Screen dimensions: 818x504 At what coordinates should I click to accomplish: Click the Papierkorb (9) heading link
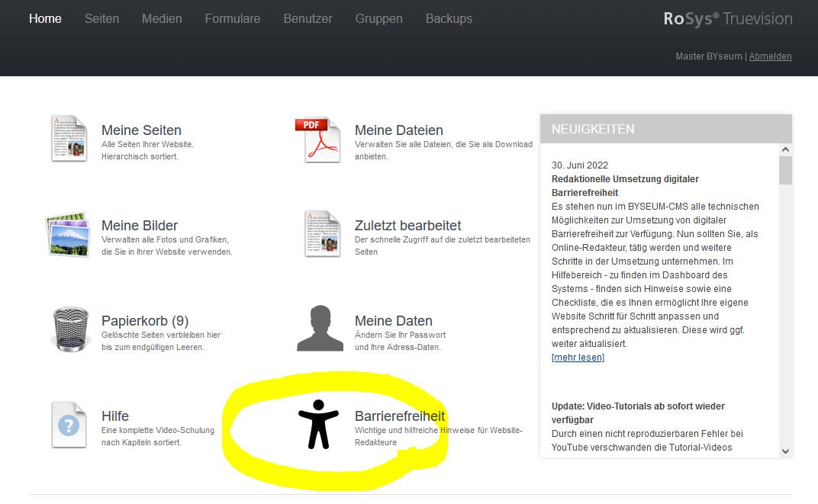coord(145,321)
